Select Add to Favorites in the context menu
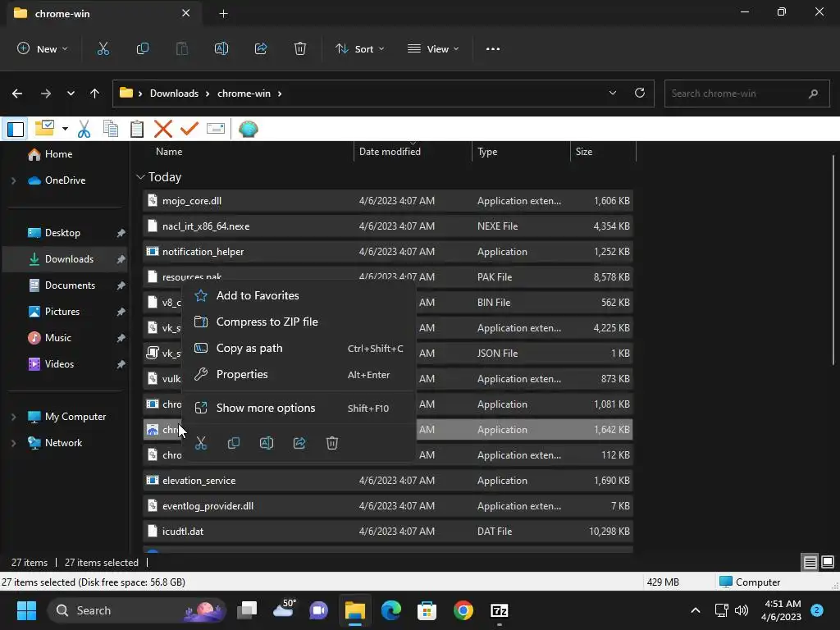The width and height of the screenshot is (840, 630). point(299,295)
